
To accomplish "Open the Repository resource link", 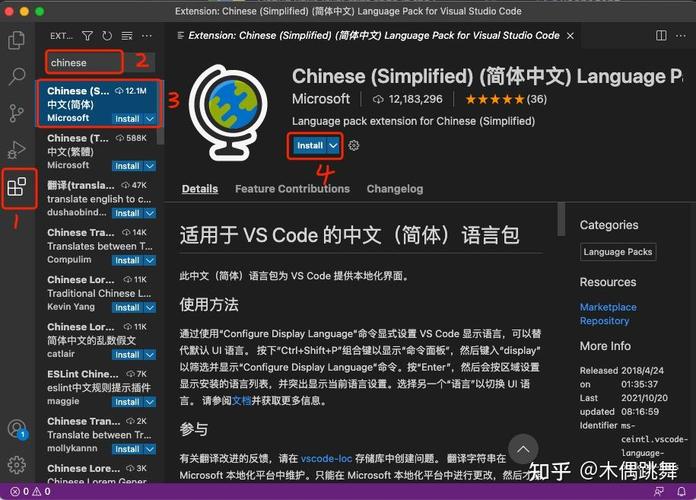I will [x=604, y=321].
